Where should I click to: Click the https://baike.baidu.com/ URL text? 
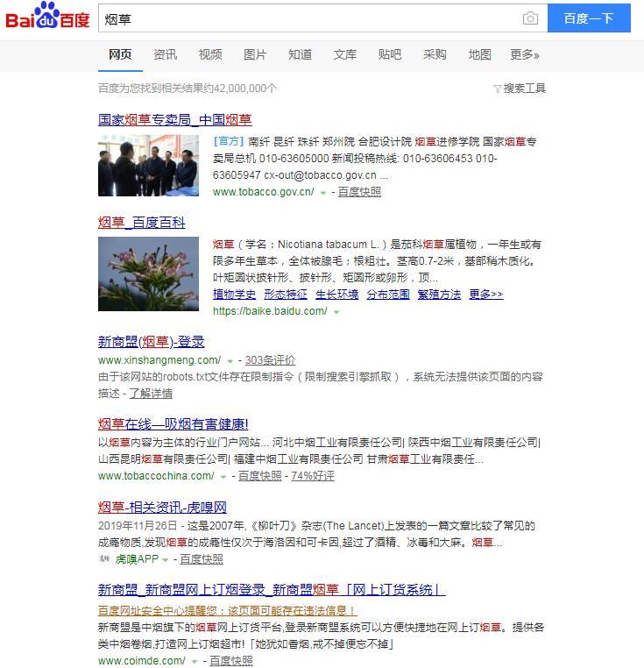[270, 311]
